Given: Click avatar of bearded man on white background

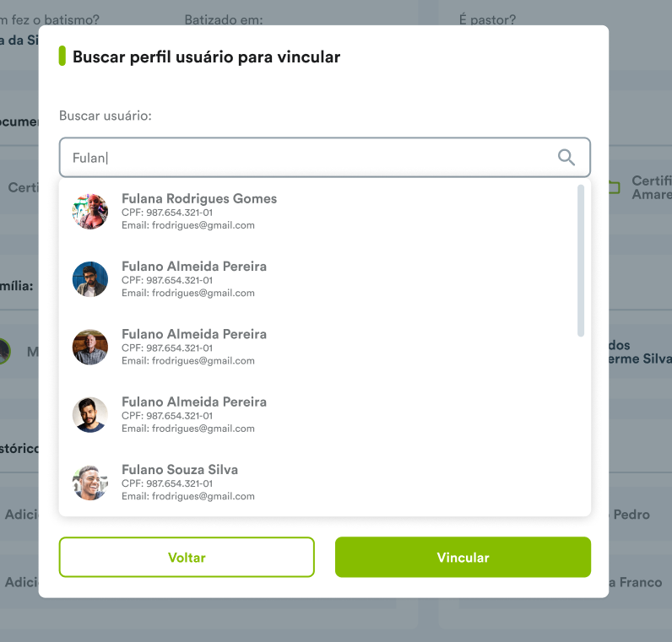Looking at the screenshot, I should (x=90, y=414).
